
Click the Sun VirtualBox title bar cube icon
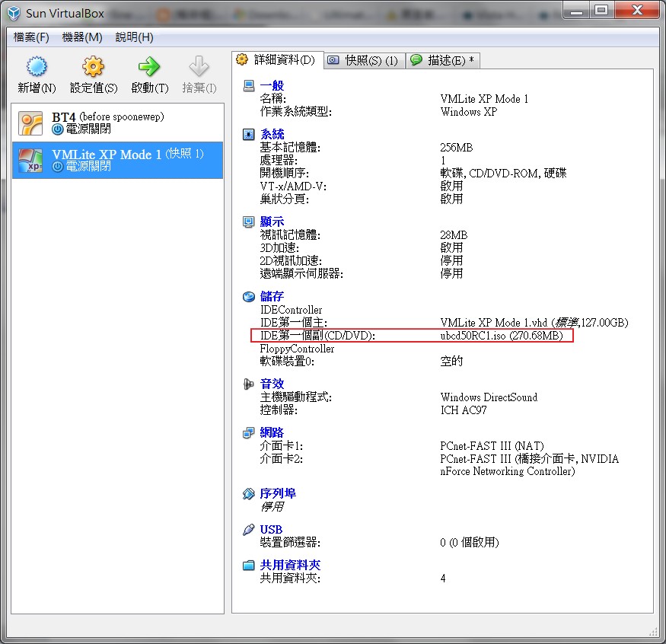(14, 13)
